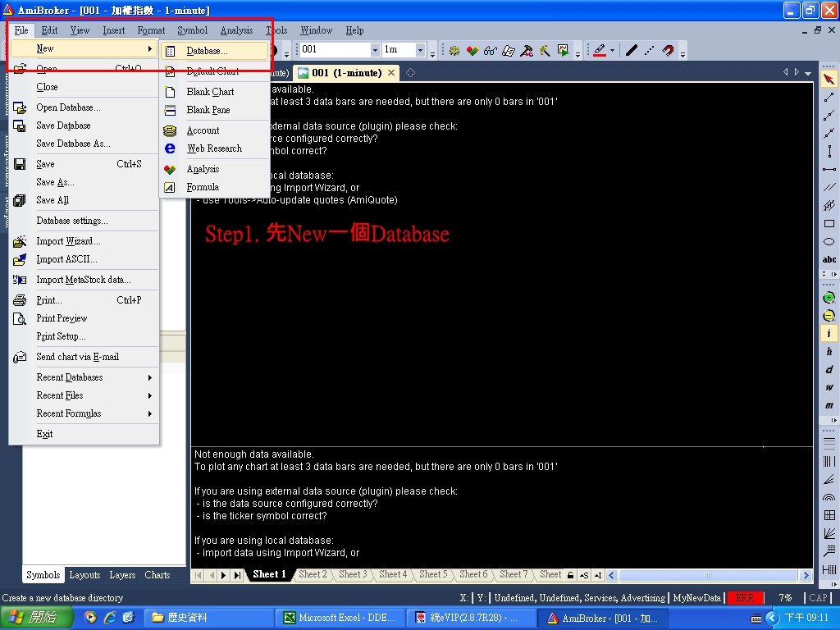The image size is (840, 630).
Task: Click the red-green diamonds Analysis toolbar icon
Action: point(472,50)
